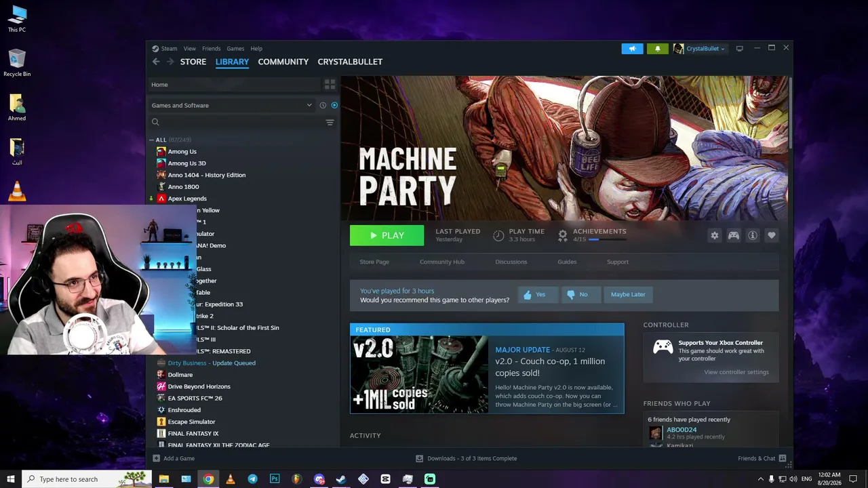Open VLC media player from taskbar
Image resolution: width=868 pixels, height=488 pixels.
click(x=231, y=479)
